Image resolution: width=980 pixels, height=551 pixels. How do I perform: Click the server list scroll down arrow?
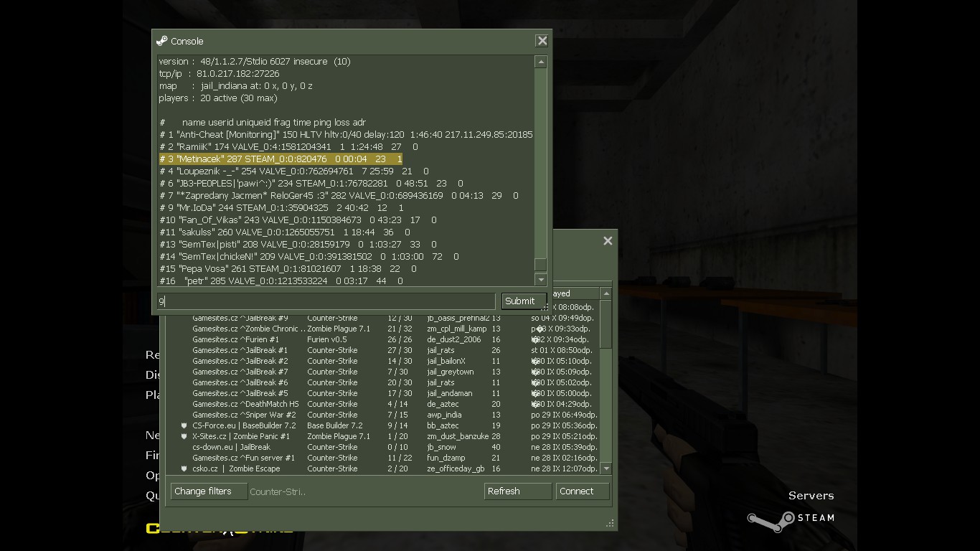click(606, 468)
